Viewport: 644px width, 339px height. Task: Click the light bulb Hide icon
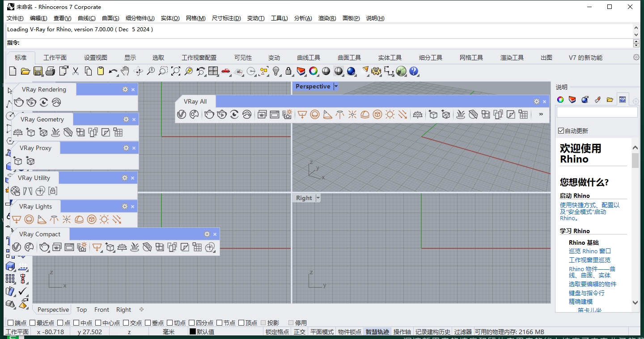(276, 71)
